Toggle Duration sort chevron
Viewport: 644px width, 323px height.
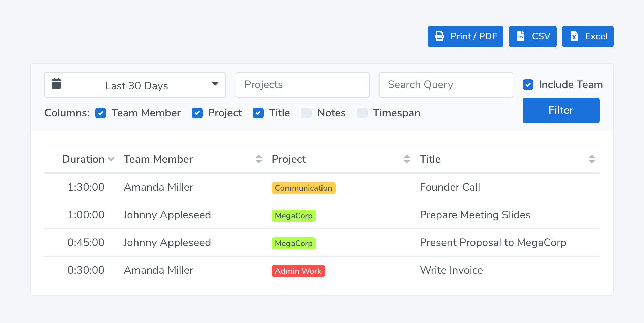pos(111,159)
